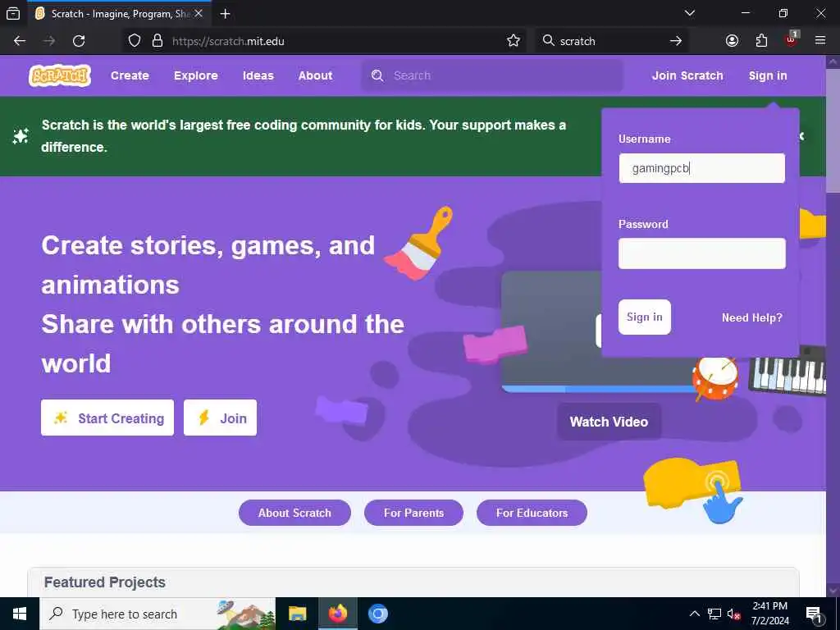Image resolution: width=840 pixels, height=630 pixels.
Task: Open the Firefox hamburger menu
Action: click(x=820, y=41)
